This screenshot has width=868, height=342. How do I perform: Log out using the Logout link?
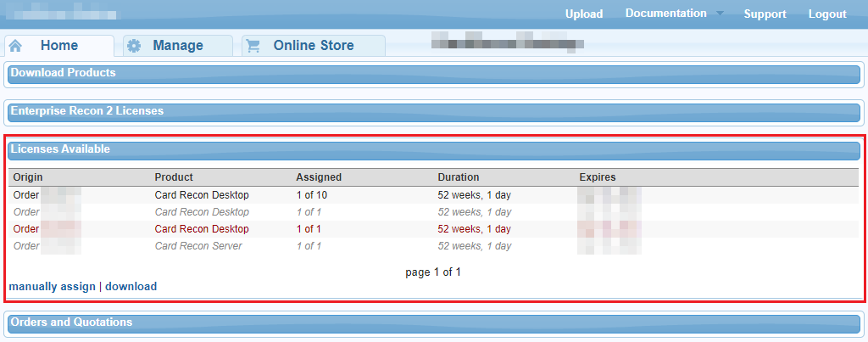tap(826, 14)
